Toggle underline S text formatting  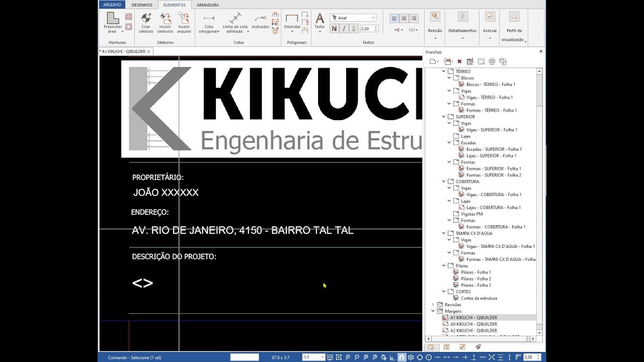tap(353, 29)
